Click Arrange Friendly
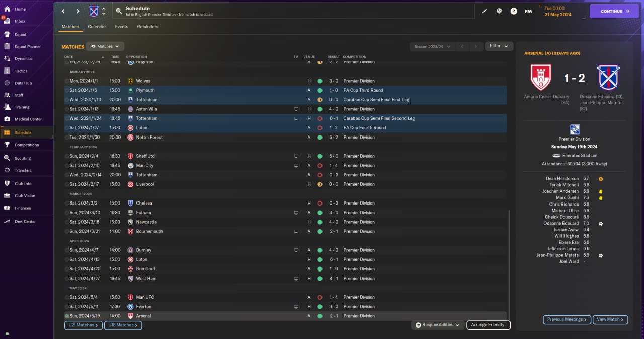 point(489,325)
